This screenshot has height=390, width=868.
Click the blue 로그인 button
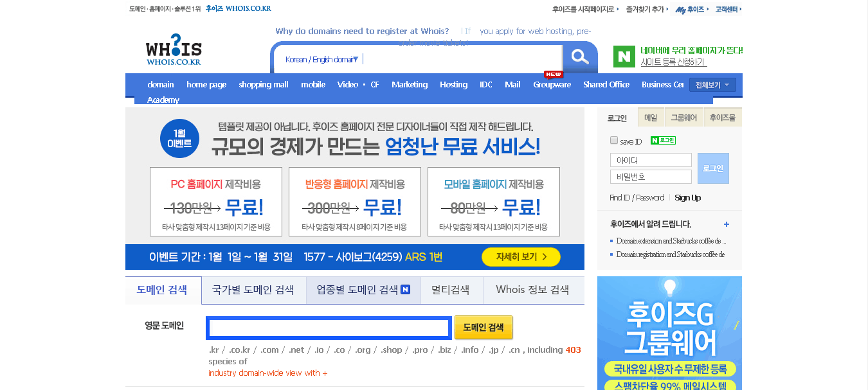click(x=713, y=168)
